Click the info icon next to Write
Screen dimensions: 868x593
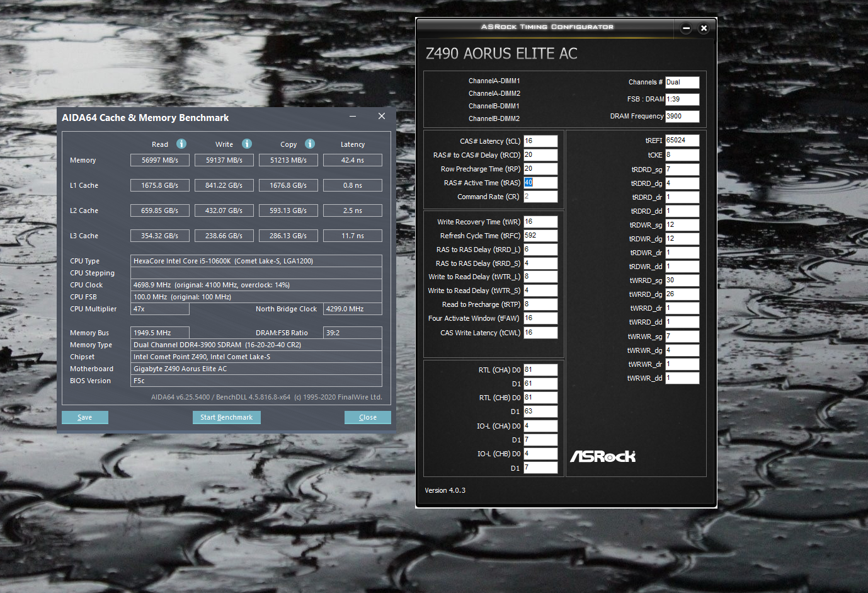[247, 144]
